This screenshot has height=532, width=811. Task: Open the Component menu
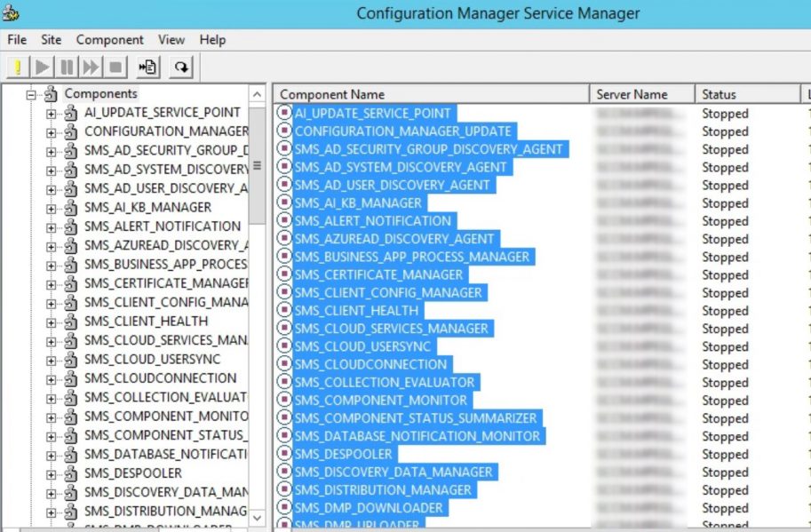[x=109, y=39]
